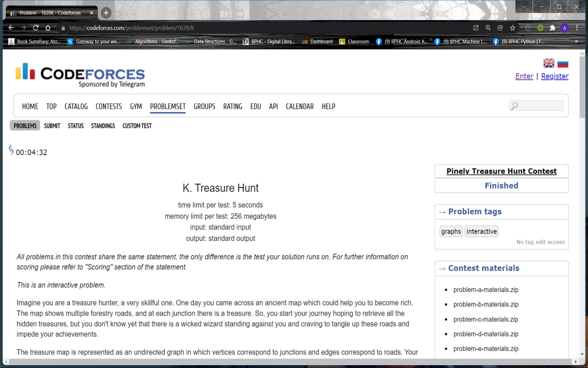Open the Data Structures - G... bookmark
Viewport: 588px width, 368px height.
click(x=211, y=41)
